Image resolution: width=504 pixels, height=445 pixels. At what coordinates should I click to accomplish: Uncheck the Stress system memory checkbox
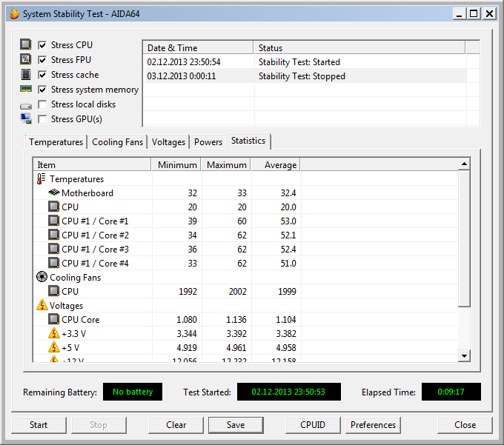pyautogui.click(x=42, y=90)
